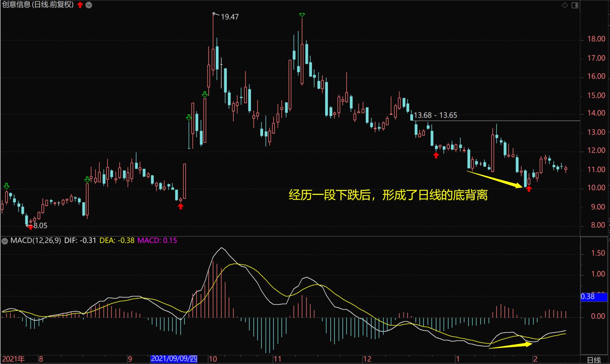Select the 日线 period label at the bottom right
This screenshot has width=610, height=364.
click(x=594, y=360)
